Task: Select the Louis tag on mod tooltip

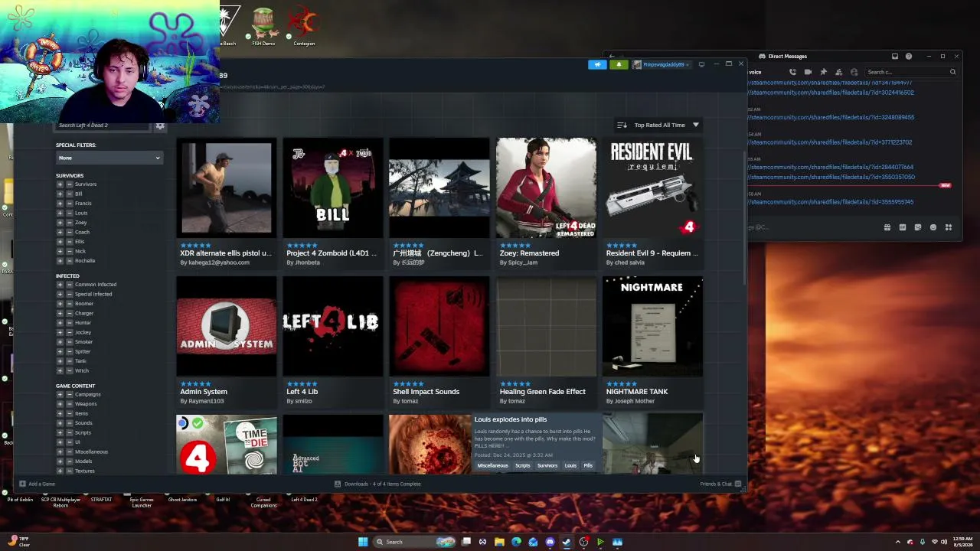Action: click(570, 465)
